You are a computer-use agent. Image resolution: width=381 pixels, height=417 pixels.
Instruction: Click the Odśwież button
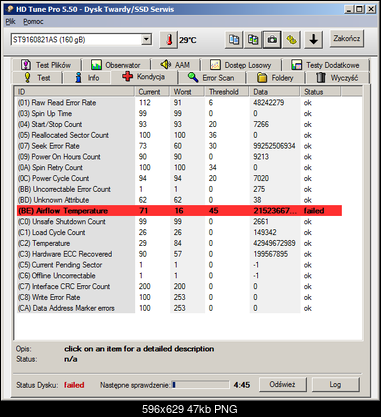282,384
